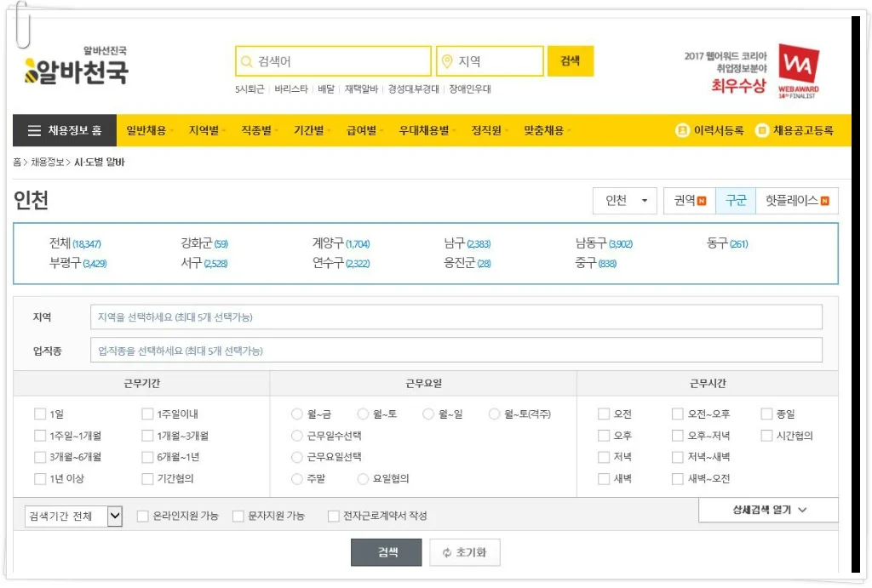Open the 직종별 menu dropdown
Screen dimensions: 872x588
tap(259, 130)
